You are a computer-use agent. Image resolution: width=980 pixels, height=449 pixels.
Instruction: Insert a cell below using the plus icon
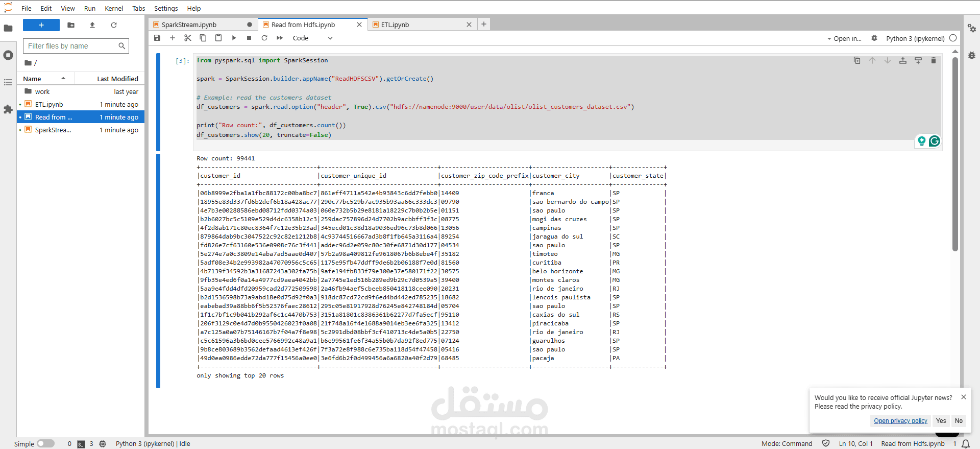[173, 38]
